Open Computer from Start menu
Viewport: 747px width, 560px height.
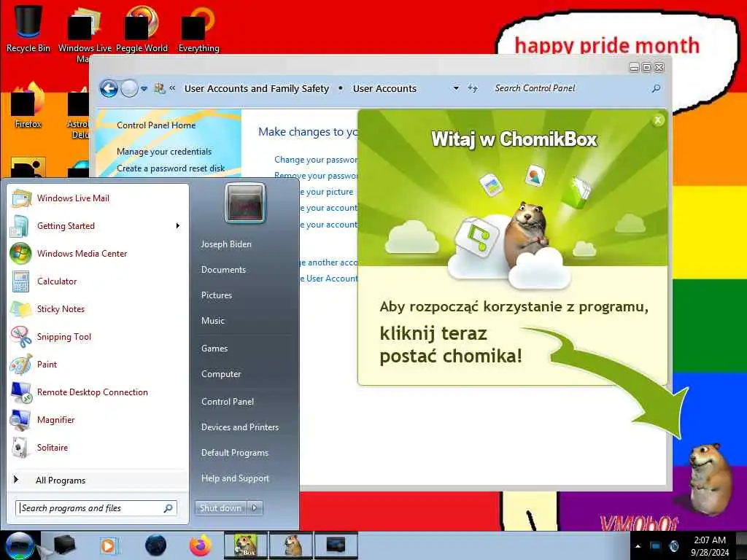pos(221,374)
